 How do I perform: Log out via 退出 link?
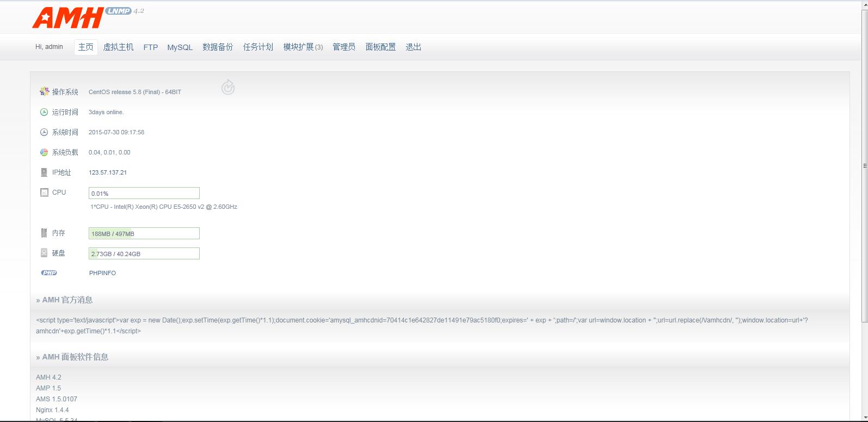coord(414,47)
